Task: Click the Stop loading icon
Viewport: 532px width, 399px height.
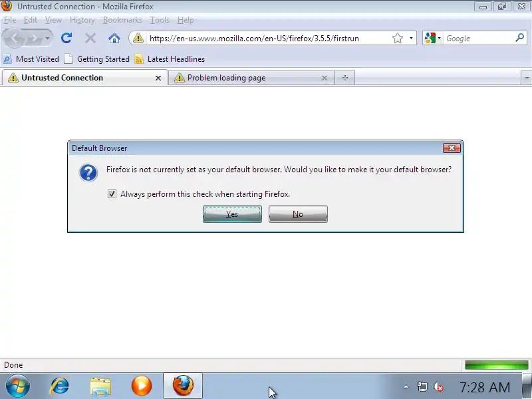Action: (90, 38)
